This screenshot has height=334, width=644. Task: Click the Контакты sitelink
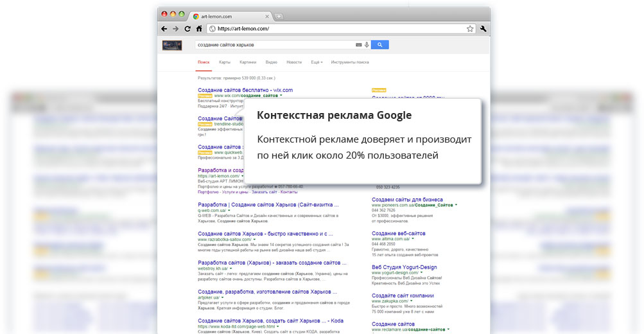[x=289, y=192]
